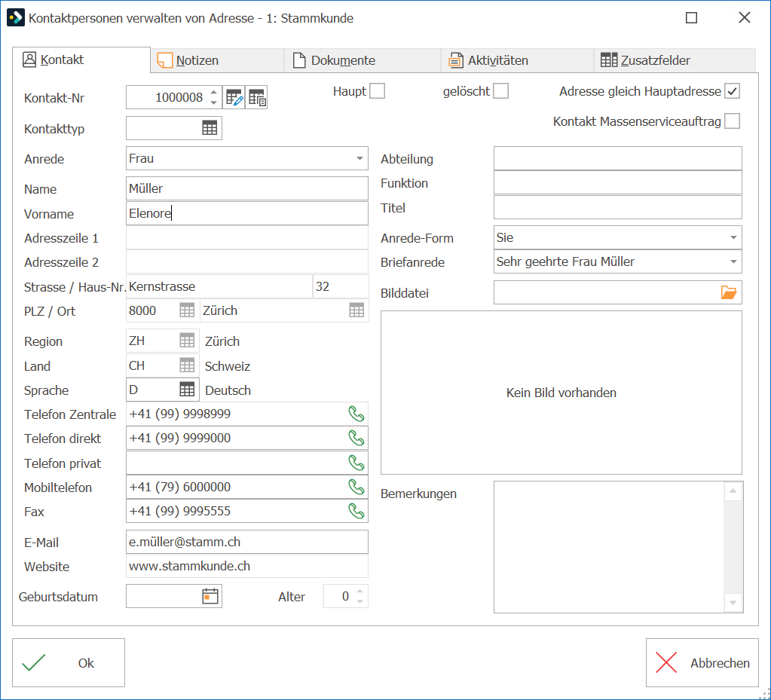Focus the Titel input field
771x700 pixels.
[x=617, y=207]
